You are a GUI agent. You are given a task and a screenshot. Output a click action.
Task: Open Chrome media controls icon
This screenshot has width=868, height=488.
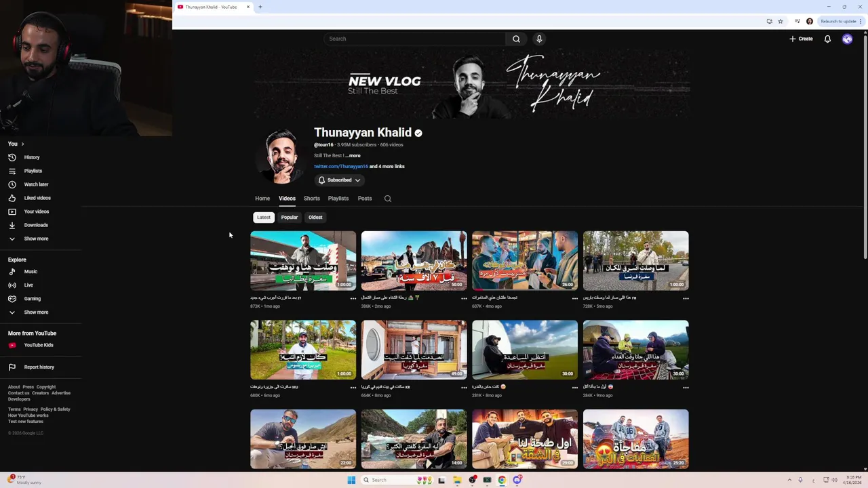point(797,21)
